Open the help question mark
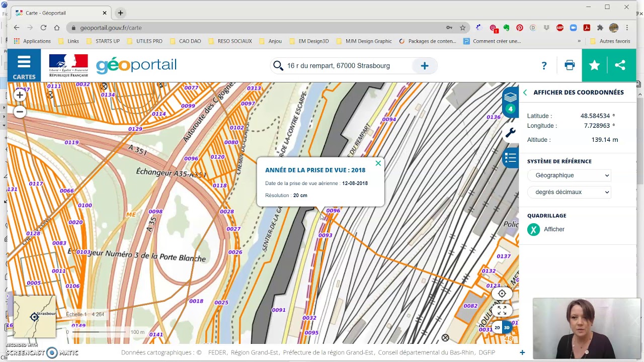Viewport: 644px width, 362px height. (x=544, y=65)
